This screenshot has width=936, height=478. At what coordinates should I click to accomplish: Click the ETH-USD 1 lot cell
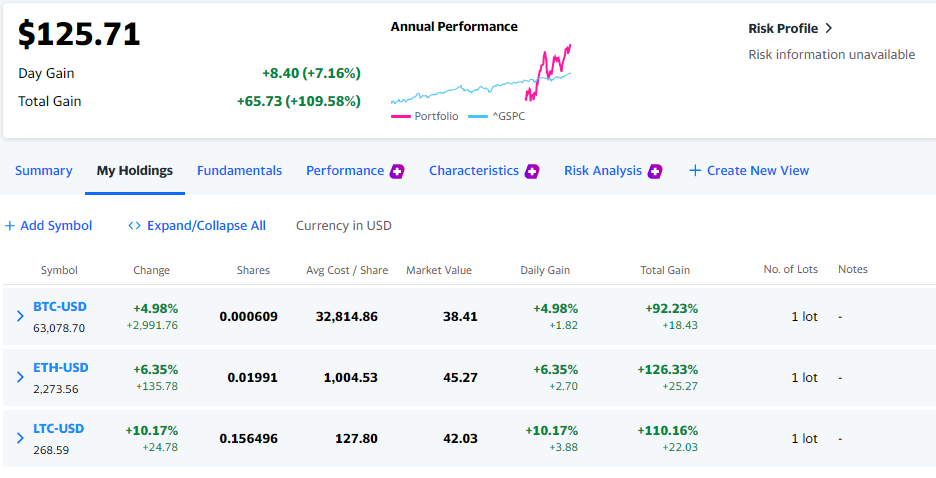[805, 378]
